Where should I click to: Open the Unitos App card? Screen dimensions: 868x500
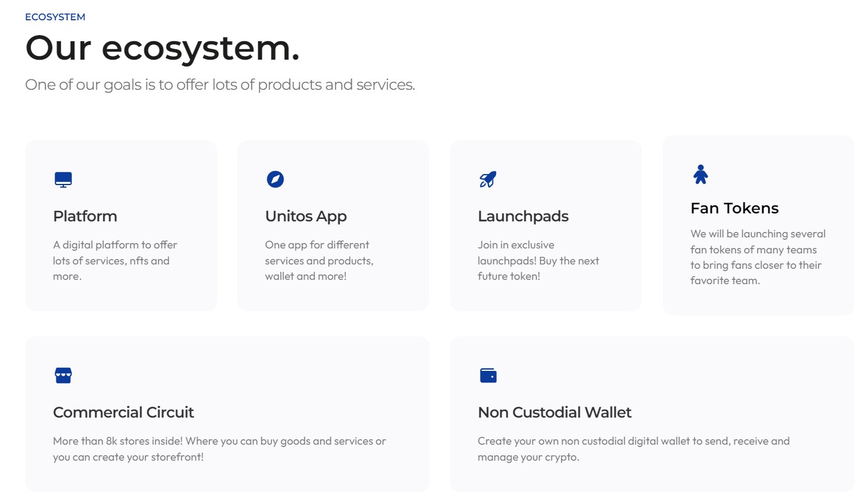click(x=333, y=225)
